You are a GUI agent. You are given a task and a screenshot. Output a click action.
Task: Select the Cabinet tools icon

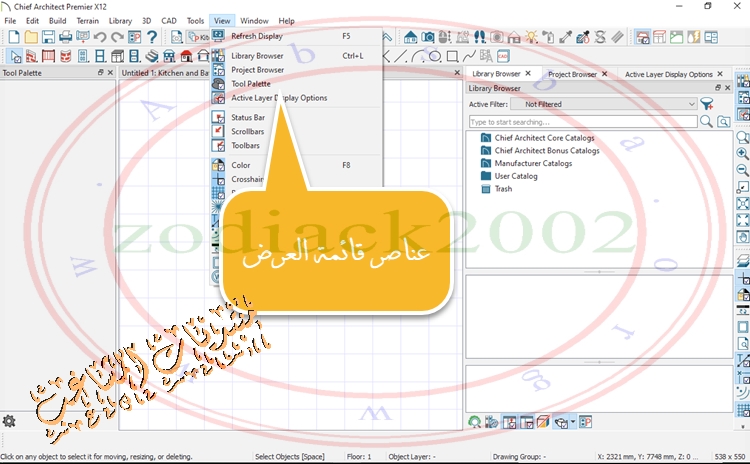click(x=117, y=56)
